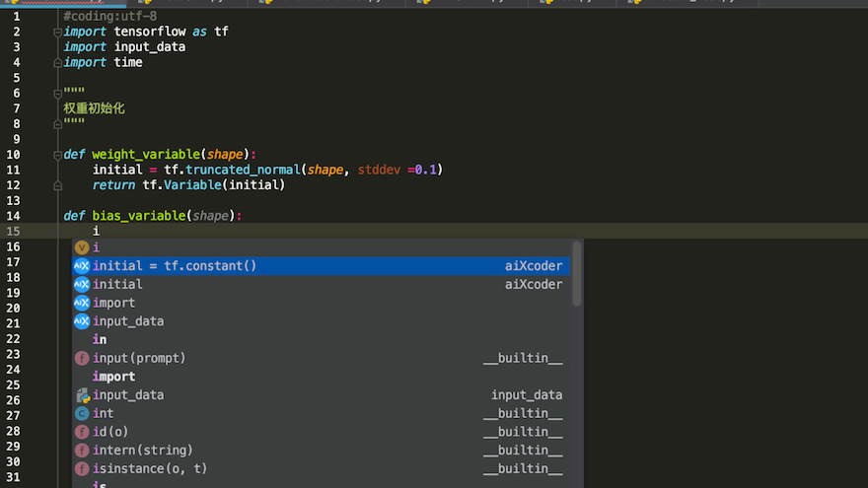Image resolution: width=868 pixels, height=488 pixels.
Task: Click line number 7 in the gutter
Action: pyautogui.click(x=14, y=108)
